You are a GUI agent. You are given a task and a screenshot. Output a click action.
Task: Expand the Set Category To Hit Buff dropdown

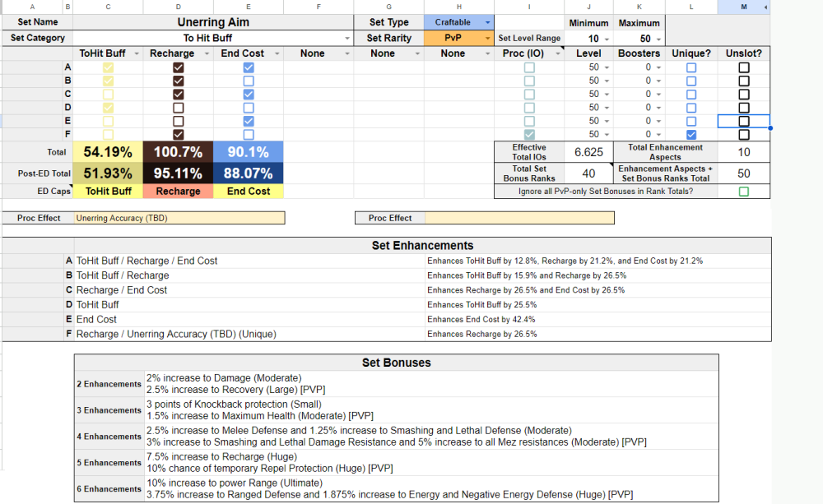pos(346,39)
